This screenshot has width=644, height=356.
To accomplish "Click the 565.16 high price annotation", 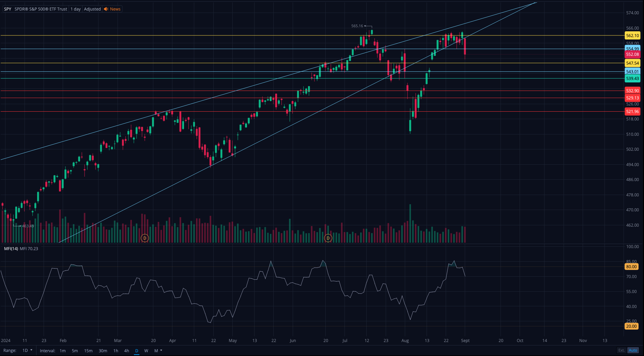I will pos(357,26).
